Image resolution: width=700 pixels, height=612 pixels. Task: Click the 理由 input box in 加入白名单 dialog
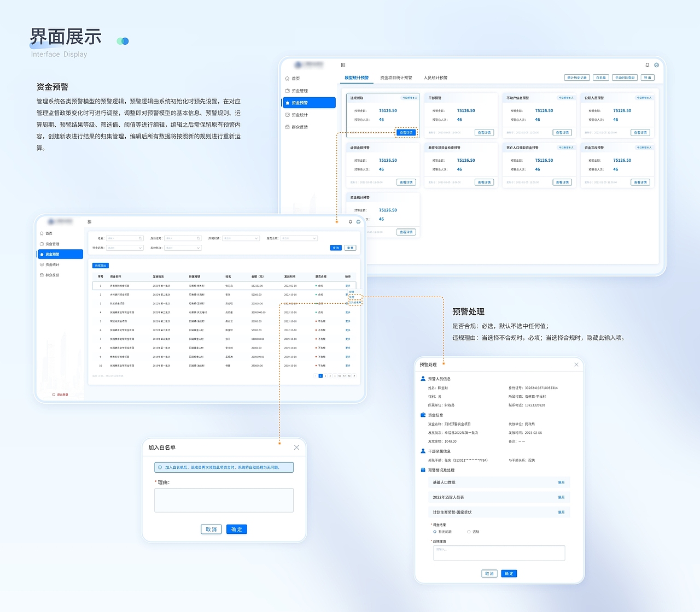coord(224,500)
